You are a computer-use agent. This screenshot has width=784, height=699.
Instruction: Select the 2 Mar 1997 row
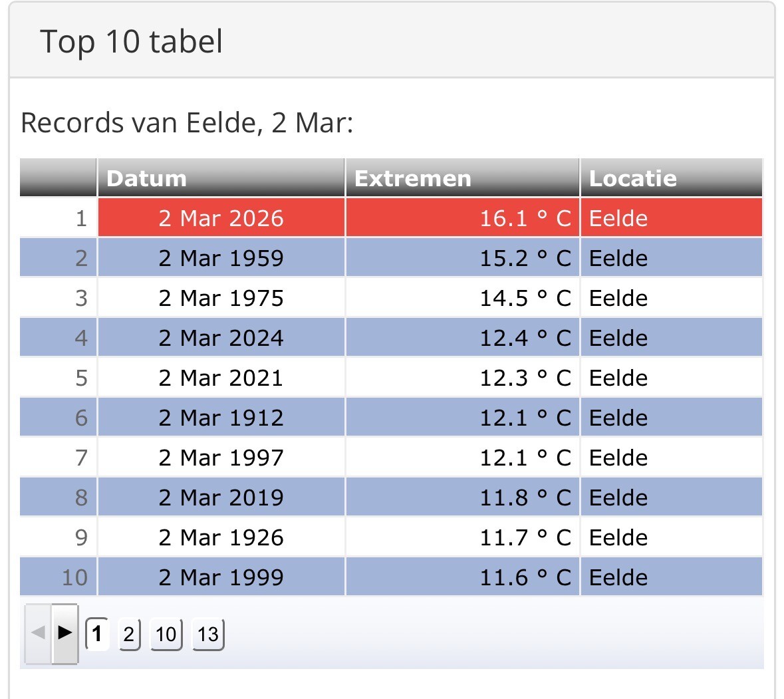coord(221,458)
